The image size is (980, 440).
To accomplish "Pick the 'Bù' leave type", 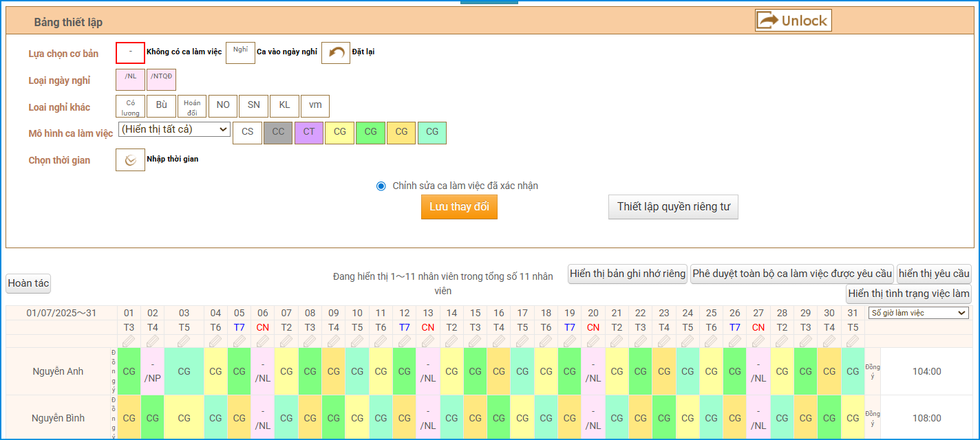I will (161, 106).
